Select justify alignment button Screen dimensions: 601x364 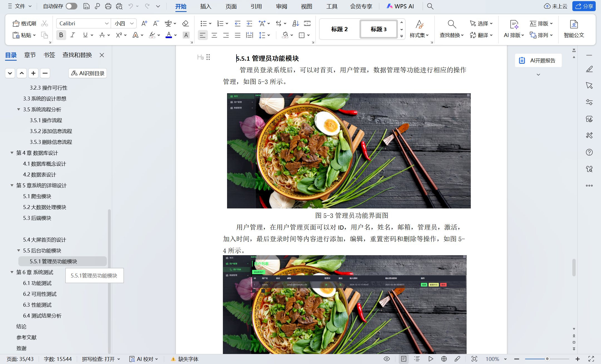[x=238, y=35]
